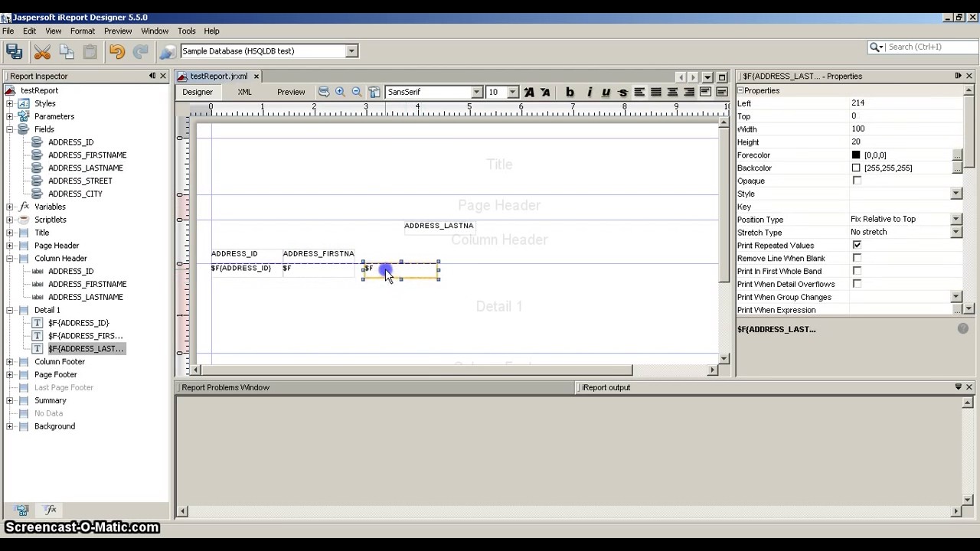Align text left
Screen dimensions: 980x551
[x=639, y=92]
